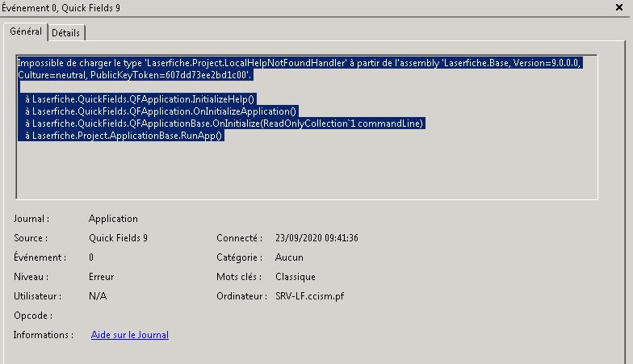Select the OnInitializeApplication() stack line
Image resolution: width=633 pixels, height=364 pixels.
pyautogui.click(x=161, y=111)
